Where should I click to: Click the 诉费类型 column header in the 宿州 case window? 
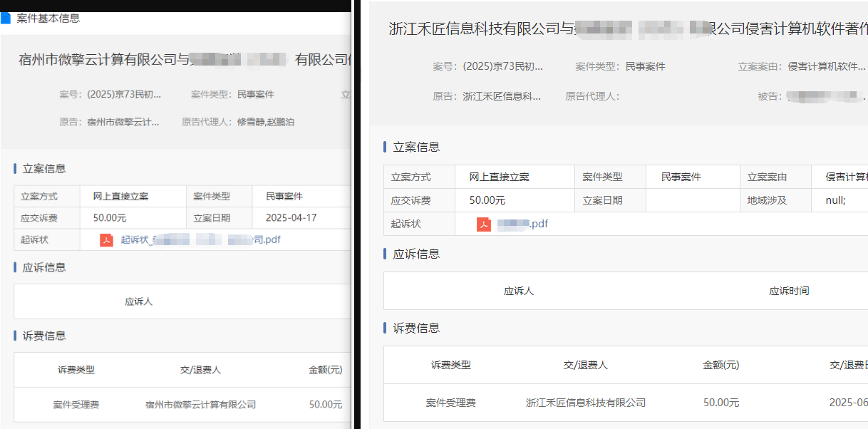tap(76, 370)
